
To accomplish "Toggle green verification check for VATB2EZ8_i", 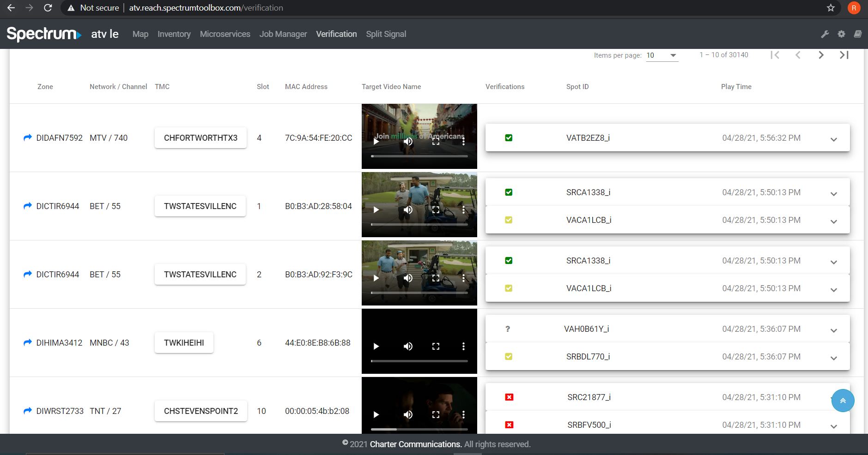I will coord(509,138).
